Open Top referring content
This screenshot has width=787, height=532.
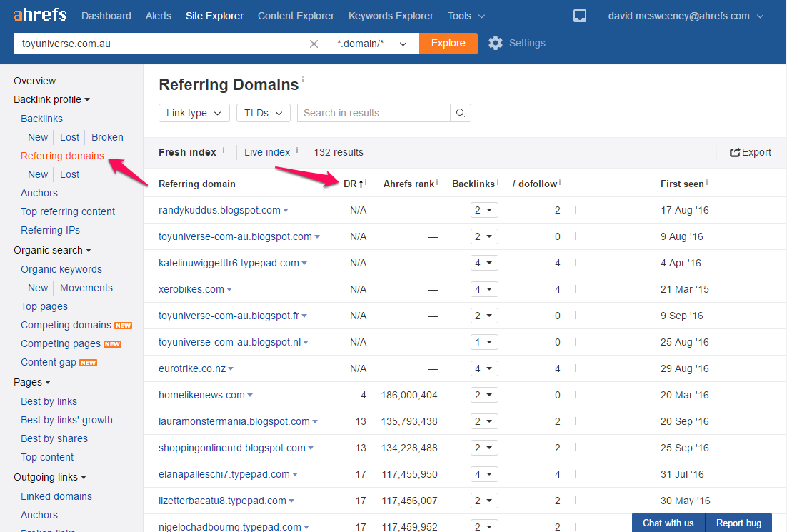[x=68, y=211]
